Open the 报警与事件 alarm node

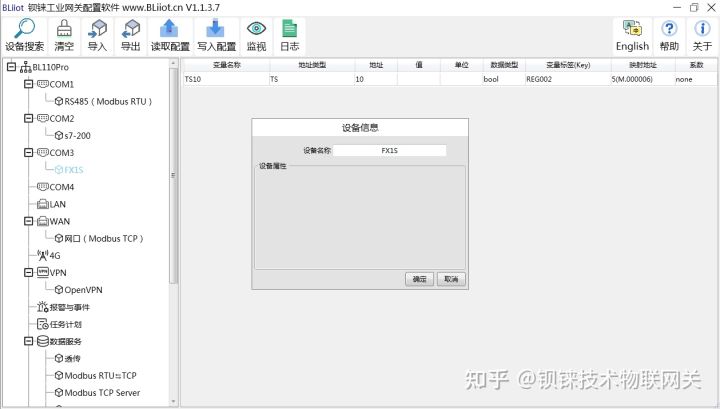pyautogui.click(x=63, y=307)
